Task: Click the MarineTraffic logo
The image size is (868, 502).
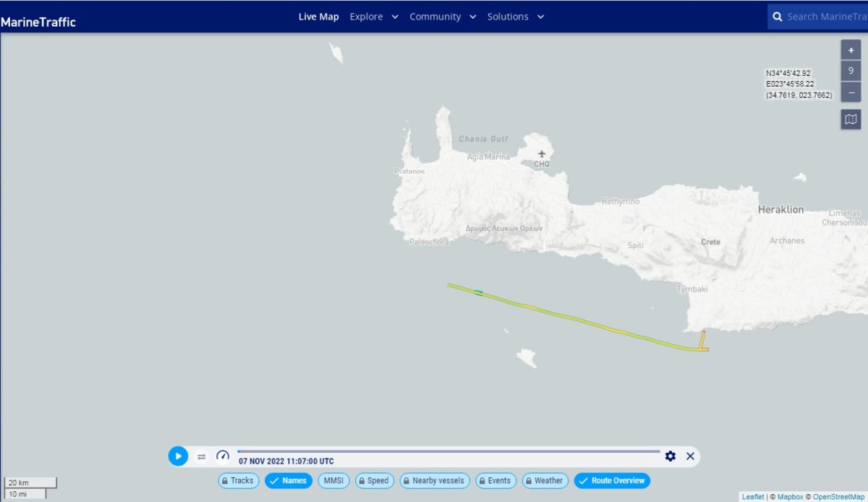Action: [x=38, y=22]
